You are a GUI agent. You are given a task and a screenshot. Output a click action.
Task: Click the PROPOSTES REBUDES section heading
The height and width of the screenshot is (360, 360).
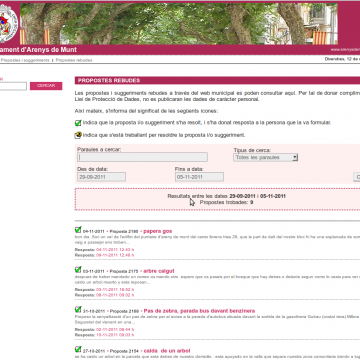[109, 81]
